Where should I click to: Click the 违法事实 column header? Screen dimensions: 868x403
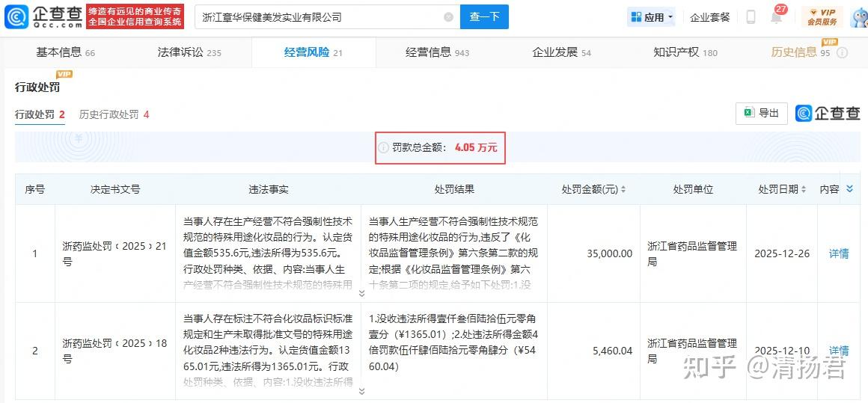pos(269,189)
